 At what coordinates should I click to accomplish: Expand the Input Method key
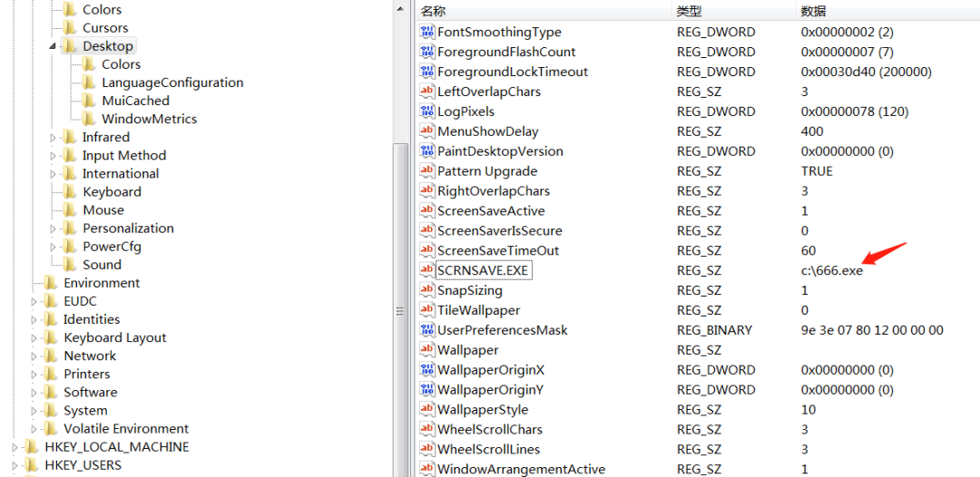[x=54, y=155]
